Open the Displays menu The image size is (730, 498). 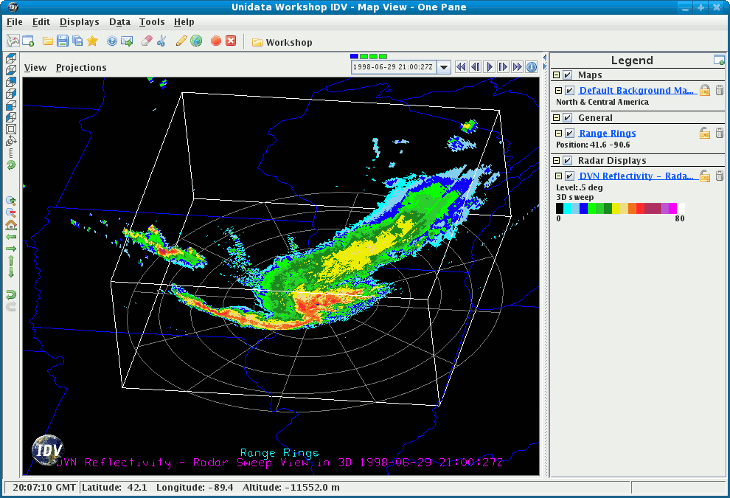point(79,21)
